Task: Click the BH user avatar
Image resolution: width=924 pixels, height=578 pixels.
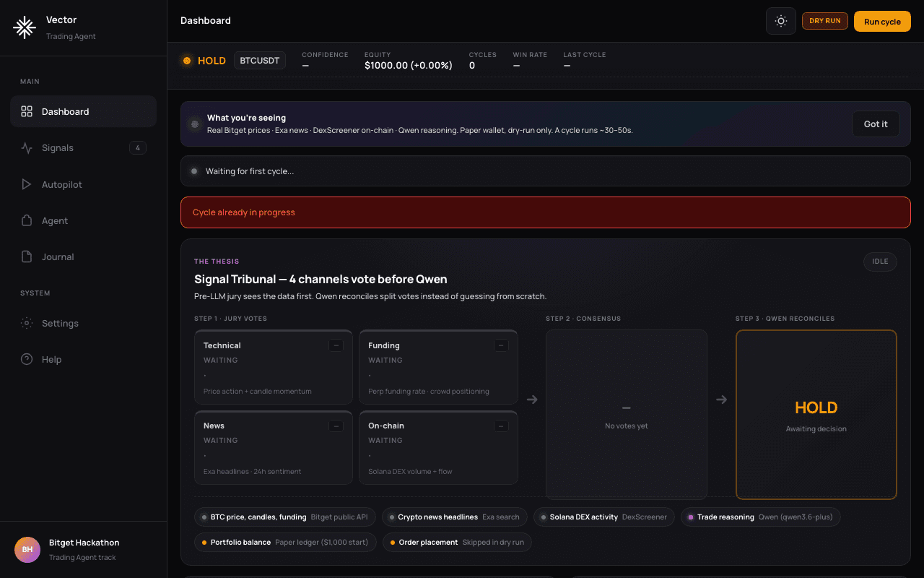Action: pyautogui.click(x=27, y=550)
